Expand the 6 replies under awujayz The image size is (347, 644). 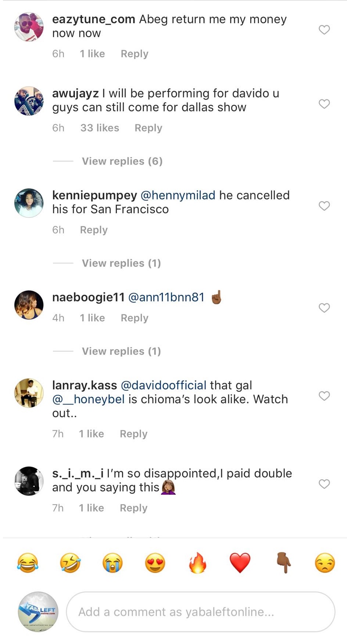point(122,161)
